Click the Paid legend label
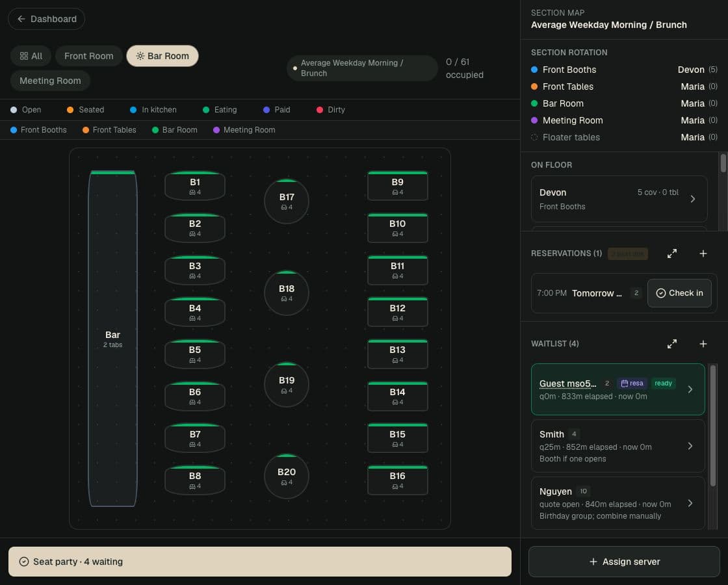The width and height of the screenshot is (728, 585). (x=282, y=110)
